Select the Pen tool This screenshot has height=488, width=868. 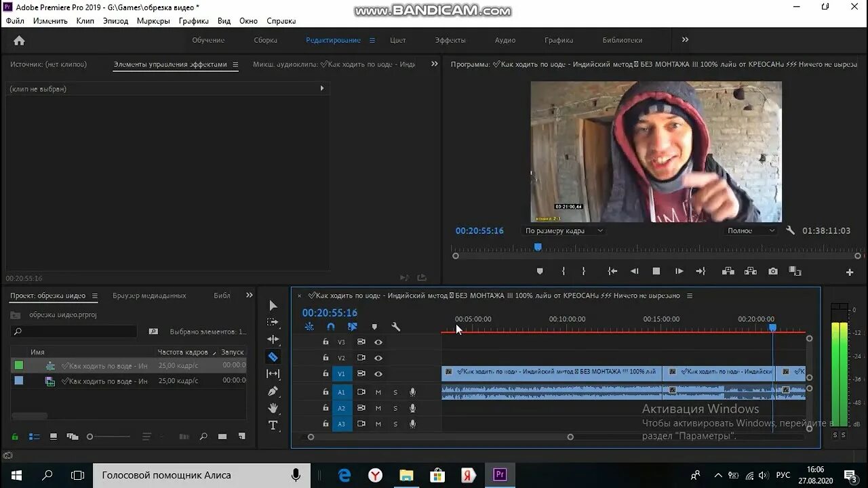tap(273, 391)
